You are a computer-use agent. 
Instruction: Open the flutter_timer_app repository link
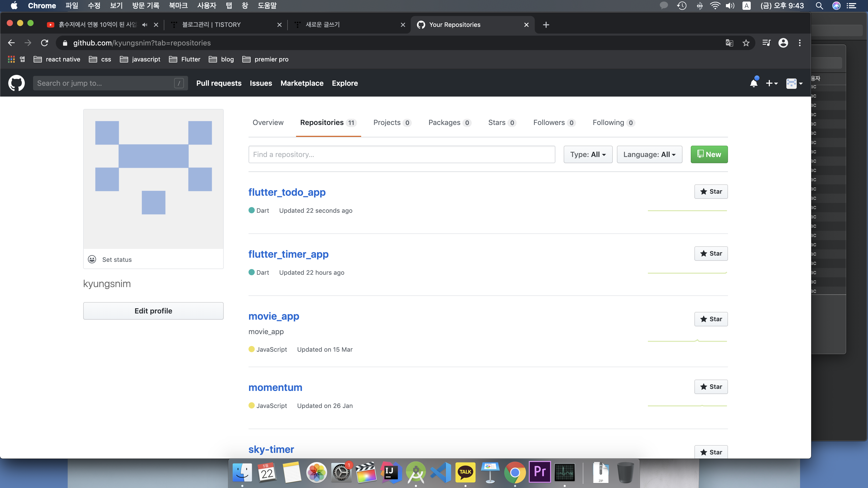point(288,254)
